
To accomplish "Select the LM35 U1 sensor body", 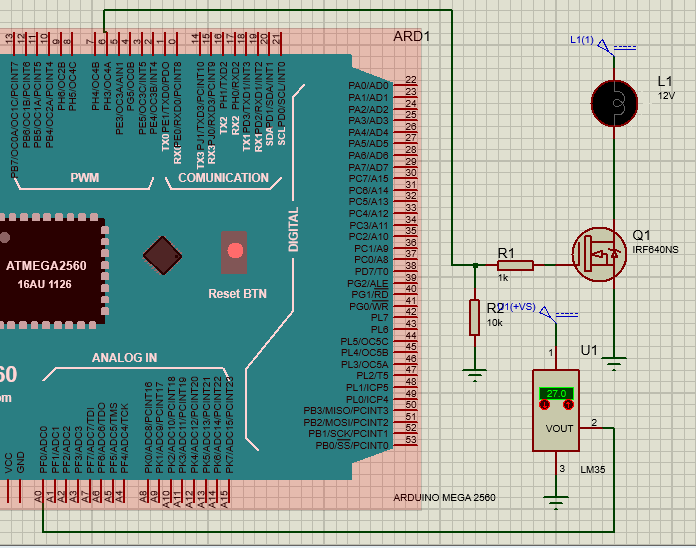I will [x=556, y=410].
